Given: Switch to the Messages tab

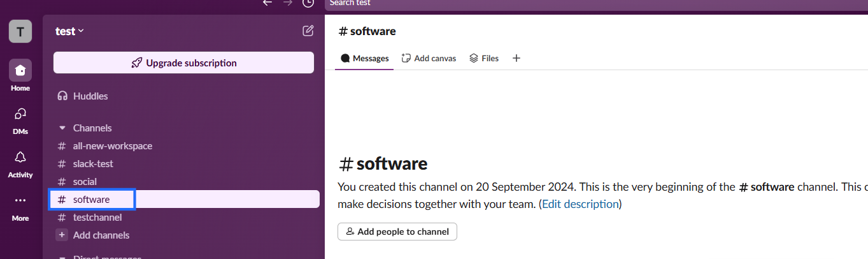Looking at the screenshot, I should click(364, 58).
